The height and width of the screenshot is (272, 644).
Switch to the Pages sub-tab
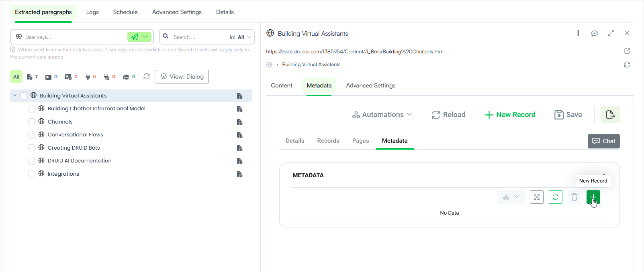pyautogui.click(x=360, y=141)
